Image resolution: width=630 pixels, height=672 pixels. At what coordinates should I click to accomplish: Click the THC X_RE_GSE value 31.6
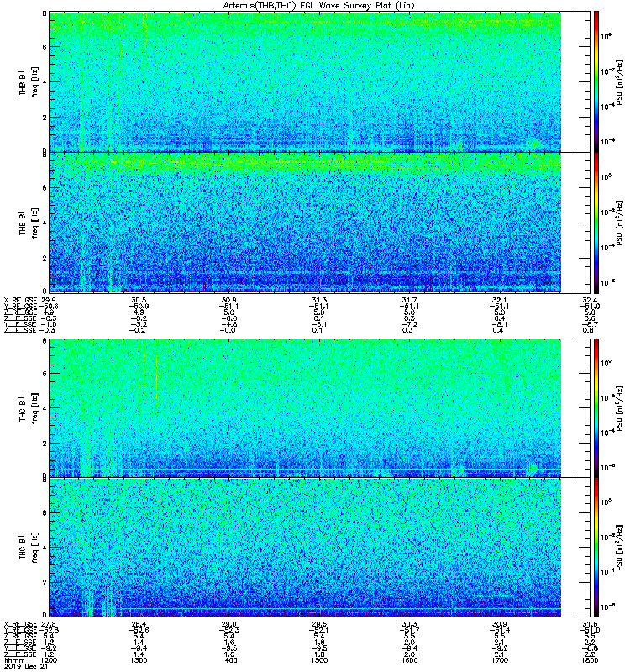point(590,624)
